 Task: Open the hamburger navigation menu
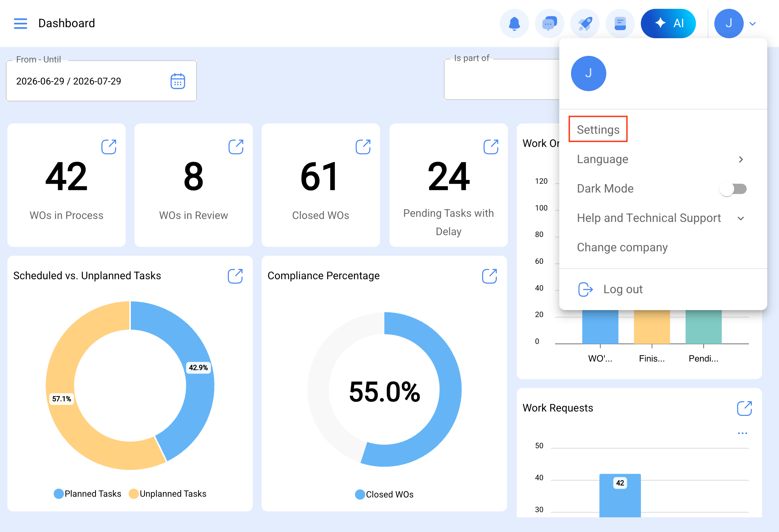(x=21, y=24)
